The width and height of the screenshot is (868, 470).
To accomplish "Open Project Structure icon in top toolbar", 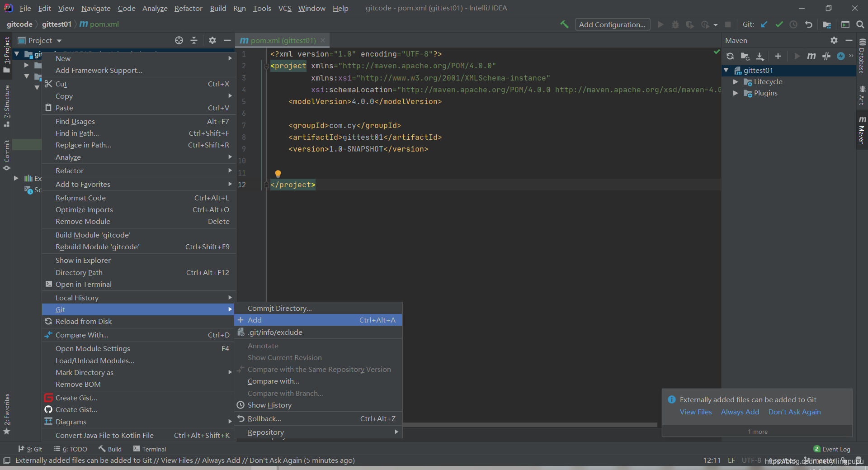I will [x=827, y=24].
